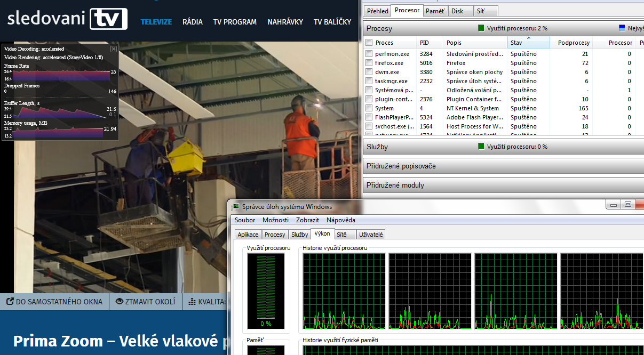Click first CPU history graph in Task Manager
The image size is (644, 355).
344,291
